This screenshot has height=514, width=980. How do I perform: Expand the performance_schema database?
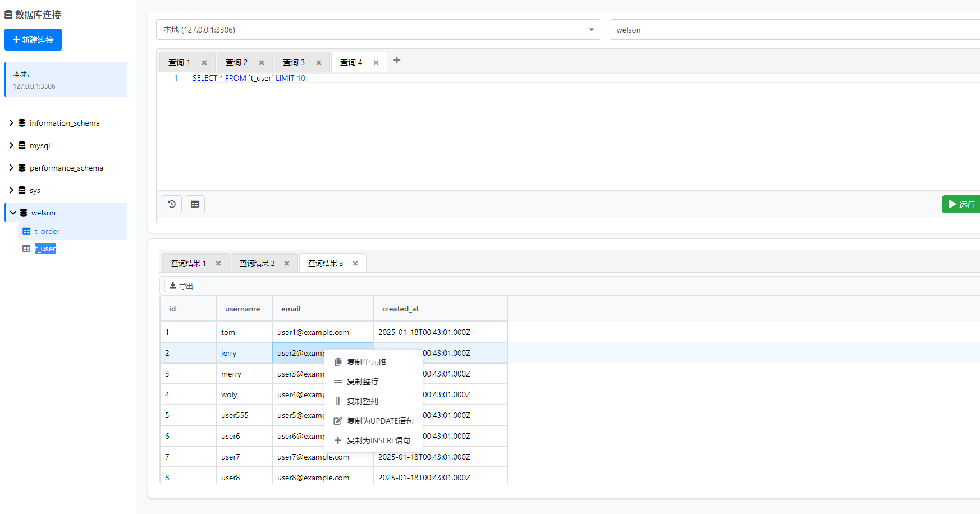pos(11,168)
